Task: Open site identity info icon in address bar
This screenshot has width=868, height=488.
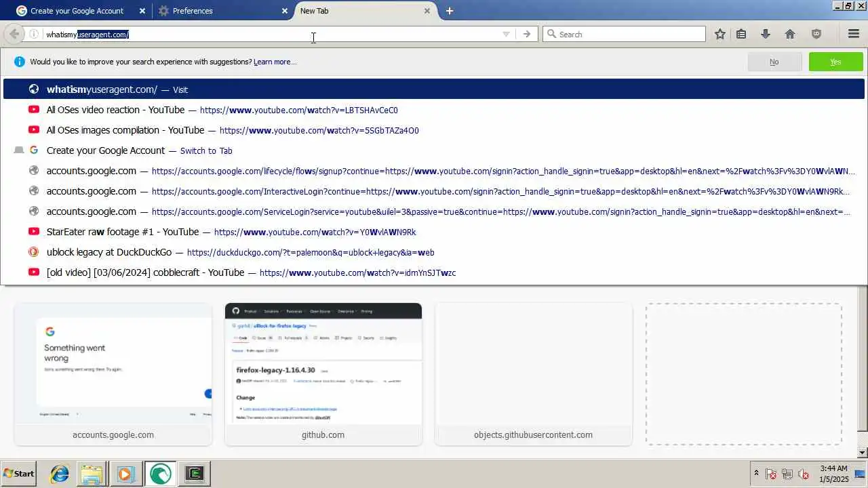Action: coord(34,34)
